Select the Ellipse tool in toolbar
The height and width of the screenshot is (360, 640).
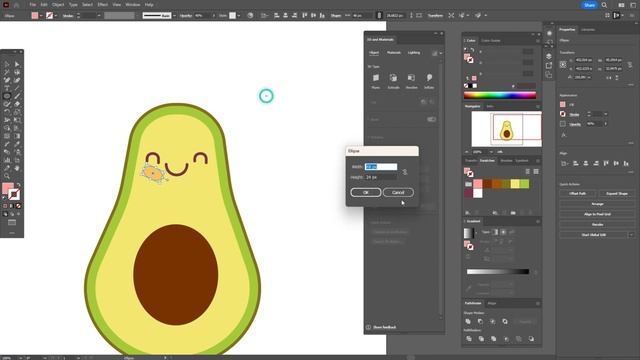coord(7,96)
